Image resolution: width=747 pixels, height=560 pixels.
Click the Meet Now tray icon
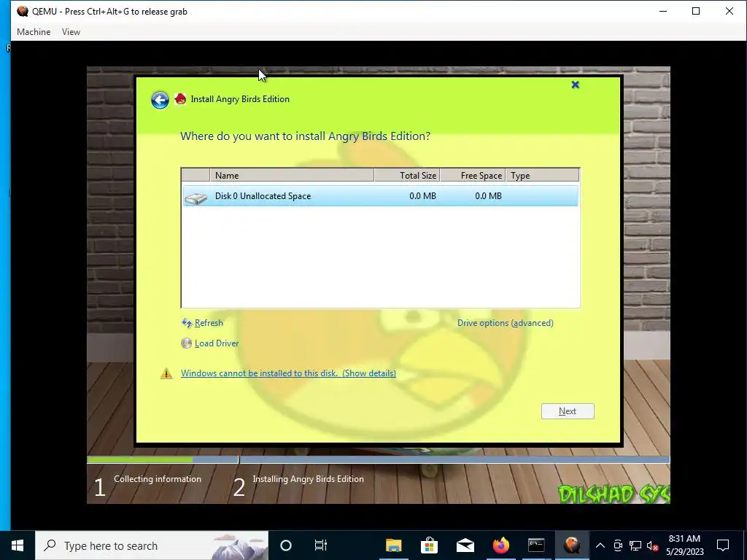click(618, 545)
